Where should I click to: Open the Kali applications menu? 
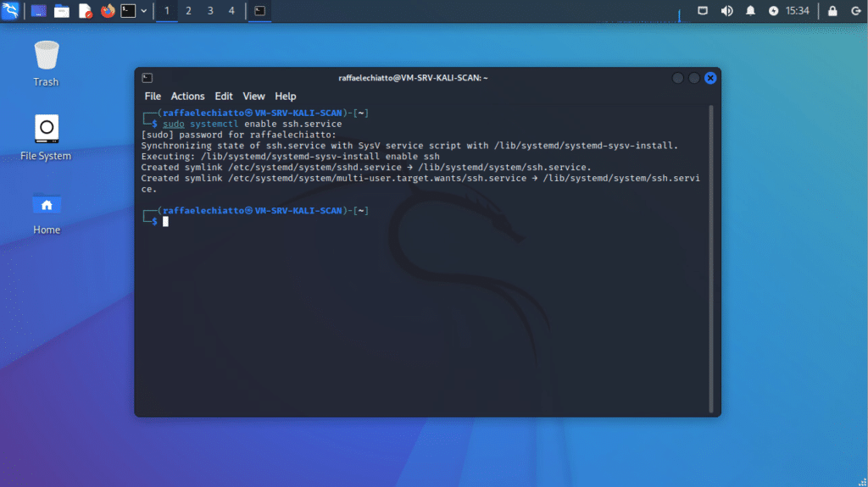(10, 10)
